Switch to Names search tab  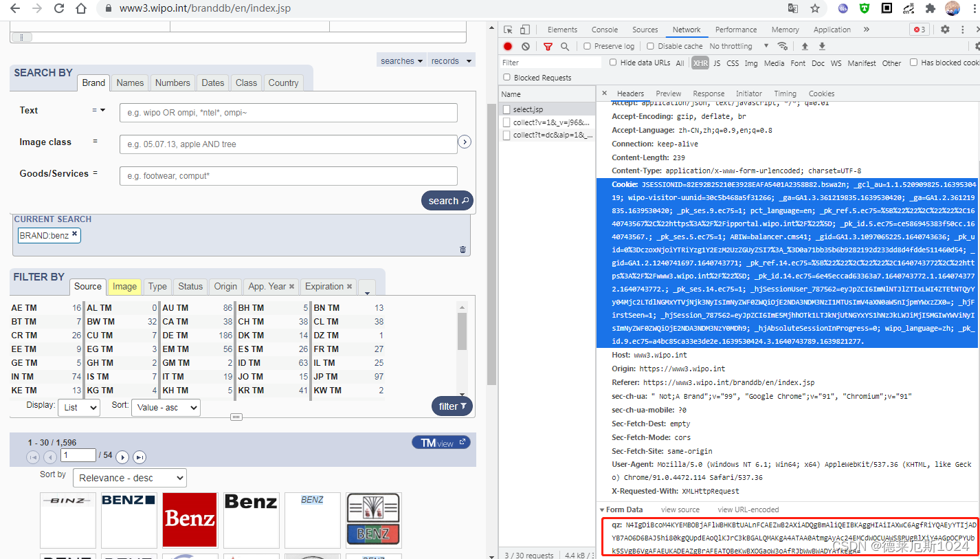point(130,83)
